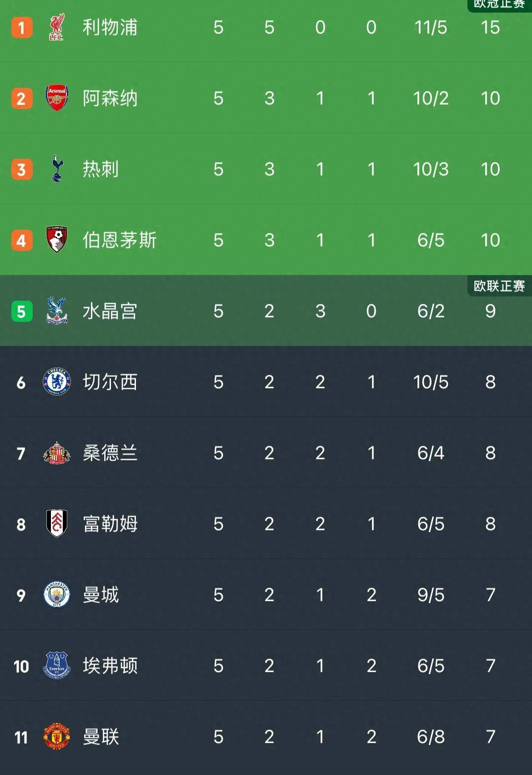Select the Chelsea club crest
Screen dimensions: 532x775
57,382
